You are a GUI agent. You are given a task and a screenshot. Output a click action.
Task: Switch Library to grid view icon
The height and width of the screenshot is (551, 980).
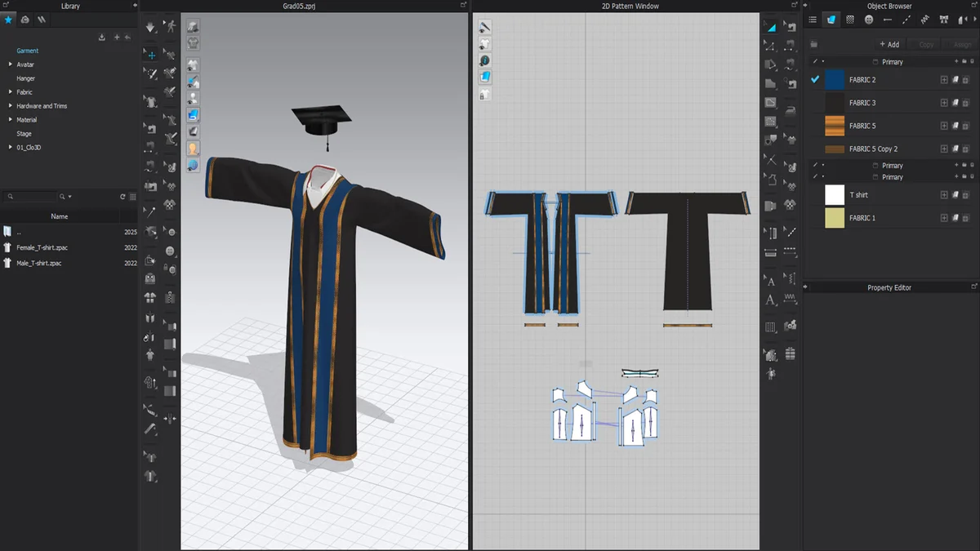click(132, 197)
